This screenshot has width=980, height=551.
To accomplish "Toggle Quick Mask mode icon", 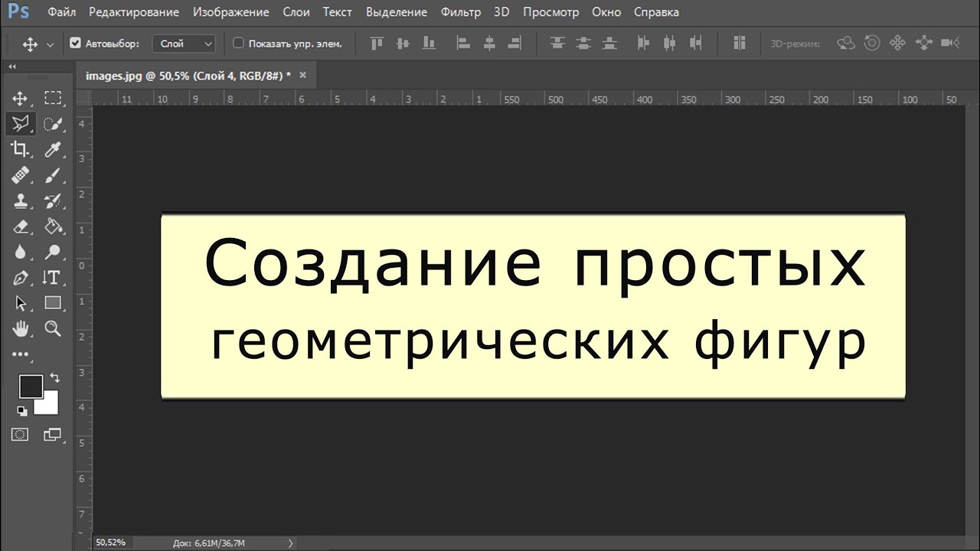I will 20,435.
